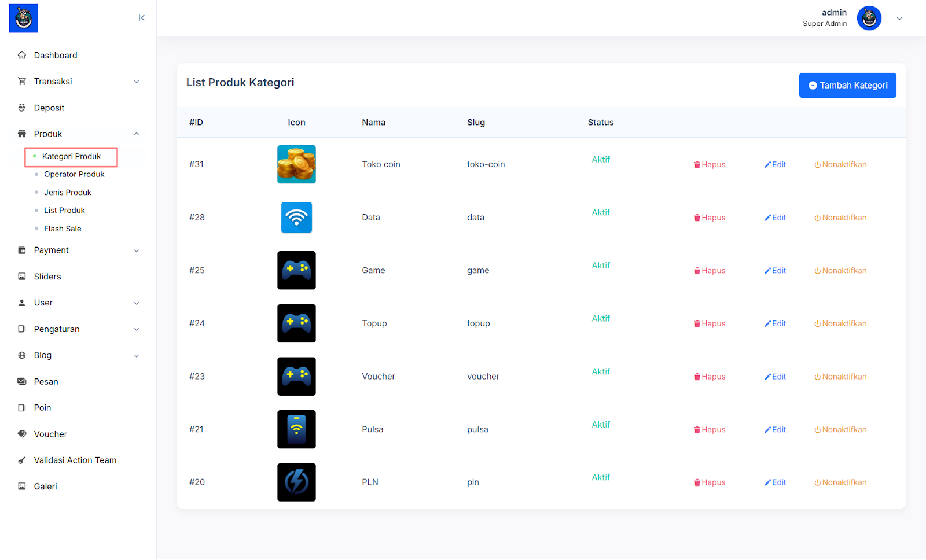
Task: Expand the admin account dropdown chevron
Action: point(899,19)
